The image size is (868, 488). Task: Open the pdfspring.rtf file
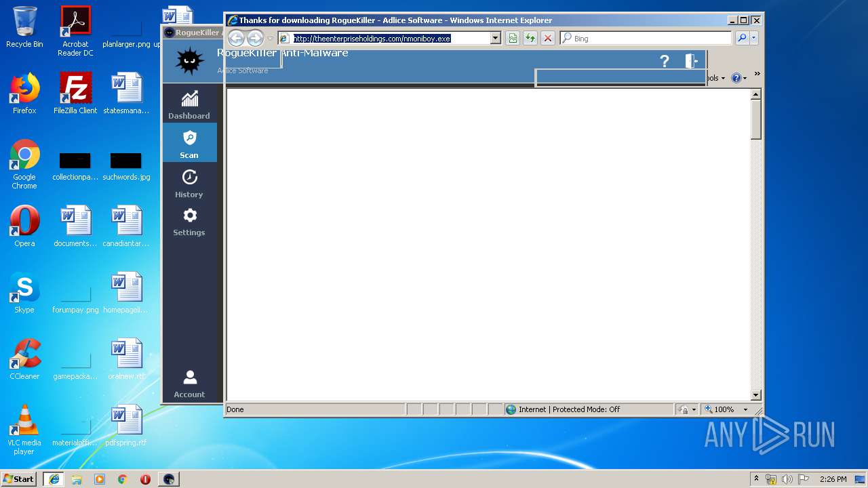click(126, 426)
